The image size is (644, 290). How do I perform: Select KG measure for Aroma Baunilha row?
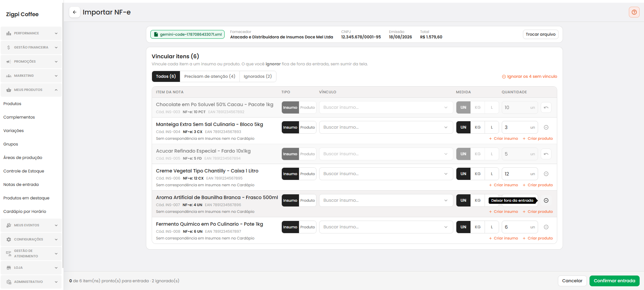point(478,200)
